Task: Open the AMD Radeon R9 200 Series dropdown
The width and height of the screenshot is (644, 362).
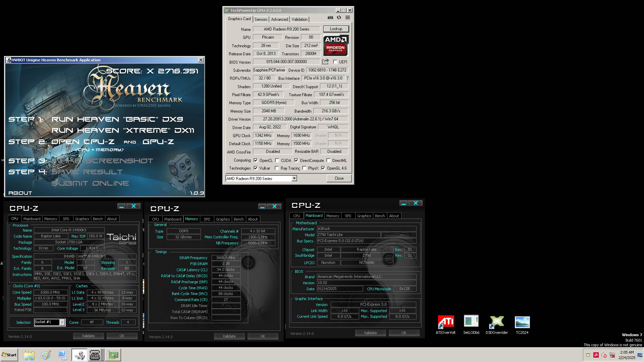Action: coord(261,179)
